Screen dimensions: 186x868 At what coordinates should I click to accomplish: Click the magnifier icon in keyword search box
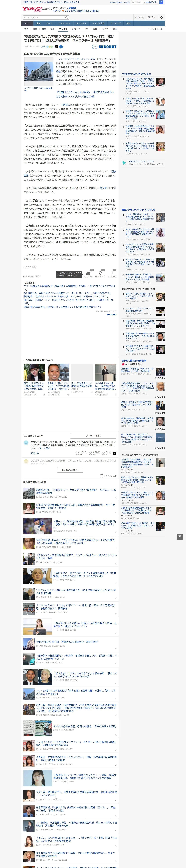pos(66,17)
